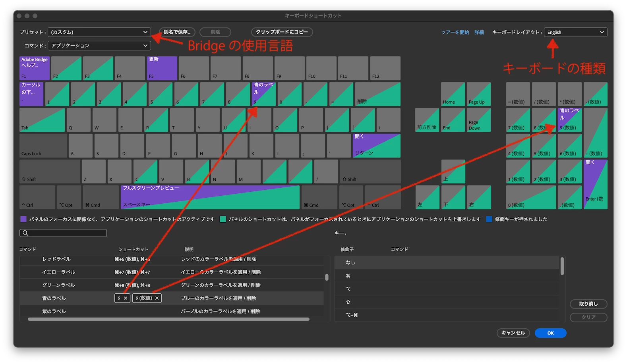Screen dimensions: 627x364
Task: Click the 別名で保存 button
Action: [177, 32]
